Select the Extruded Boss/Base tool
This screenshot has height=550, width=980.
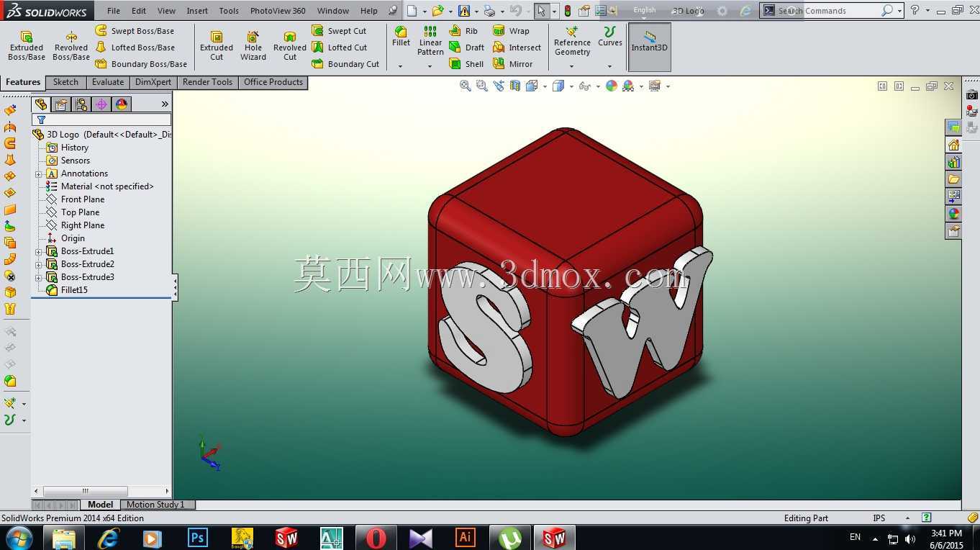pos(27,46)
